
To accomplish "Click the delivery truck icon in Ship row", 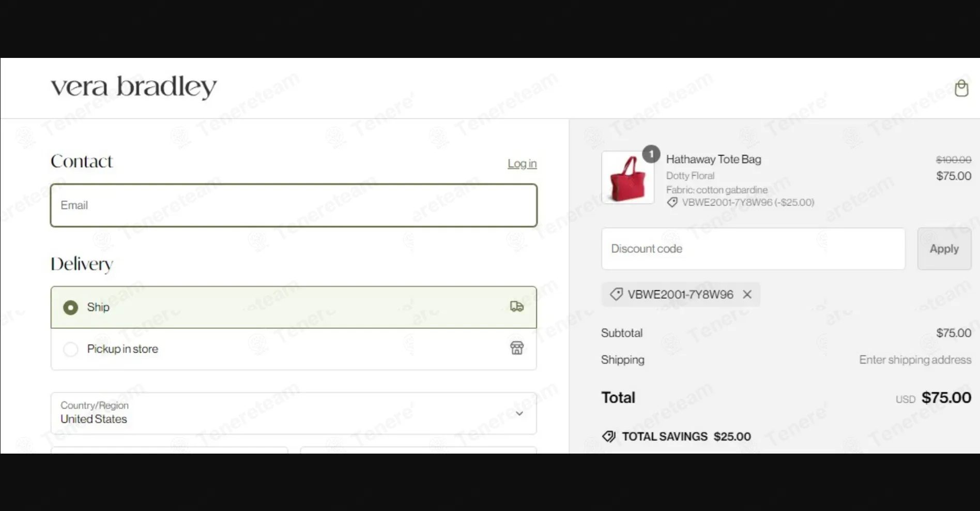I will tap(516, 307).
